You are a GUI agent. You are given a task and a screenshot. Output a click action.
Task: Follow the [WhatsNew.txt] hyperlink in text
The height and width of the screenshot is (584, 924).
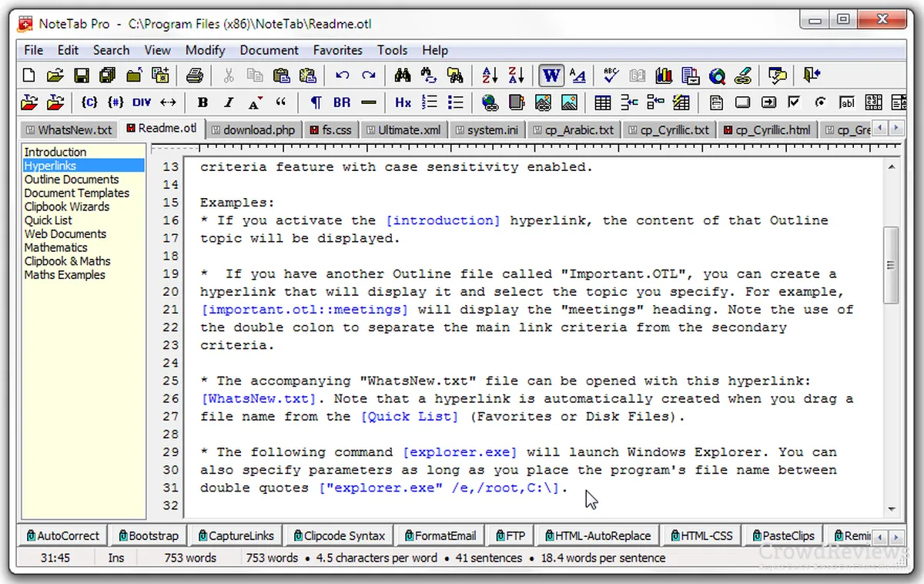[259, 399]
